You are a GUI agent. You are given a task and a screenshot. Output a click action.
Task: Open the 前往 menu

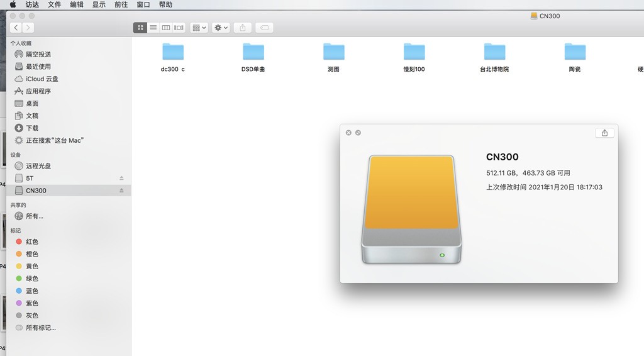click(x=121, y=4)
